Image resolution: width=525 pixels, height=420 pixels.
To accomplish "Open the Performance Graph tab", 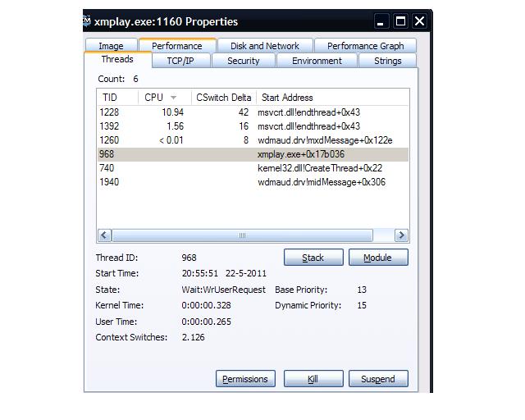I will tap(365, 46).
